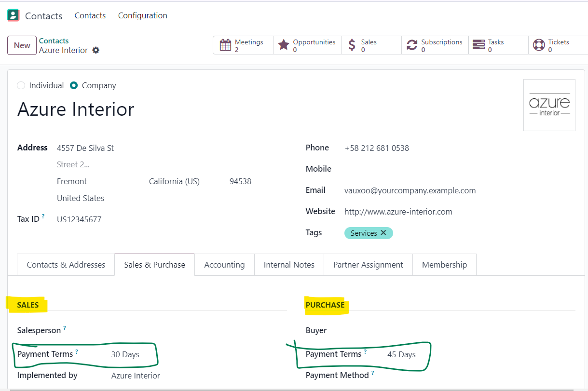This screenshot has height=391, width=588.
Task: Switch to the Membership tab
Action: (x=444, y=265)
